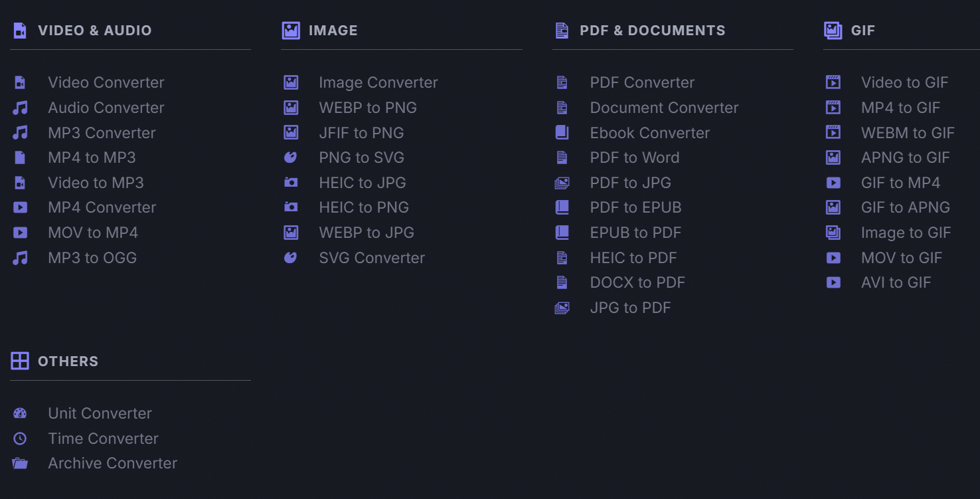Choose the MOV to GIF link
Viewport: 980px width, 499px height.
[x=902, y=258]
